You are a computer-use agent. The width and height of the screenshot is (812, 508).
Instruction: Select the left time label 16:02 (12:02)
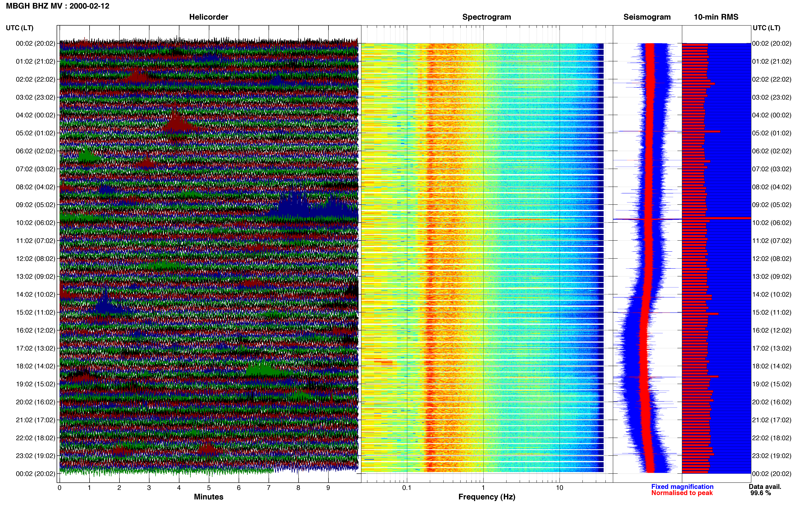[x=36, y=330]
